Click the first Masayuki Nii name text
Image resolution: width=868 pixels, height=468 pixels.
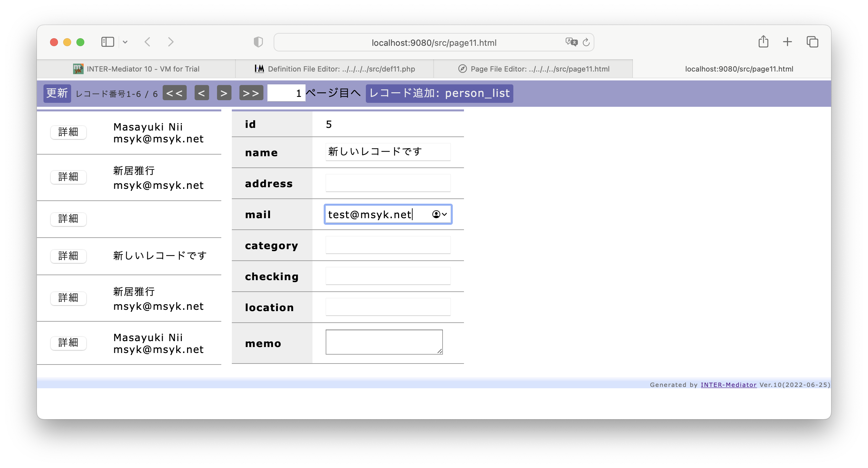[148, 127]
